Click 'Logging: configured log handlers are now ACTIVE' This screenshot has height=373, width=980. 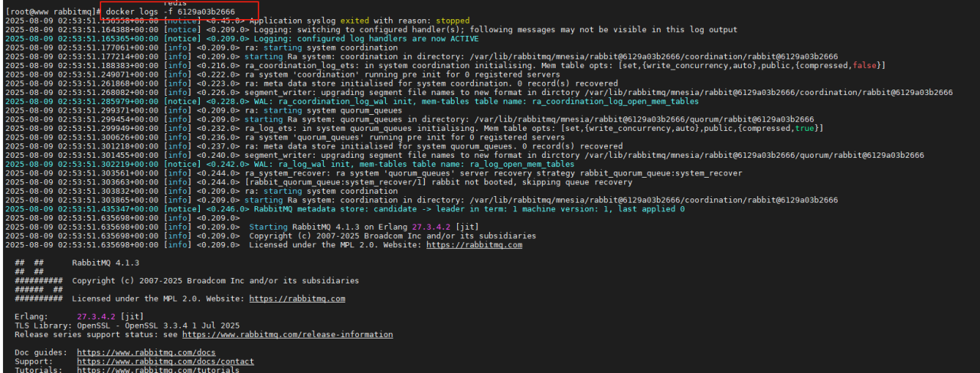[x=366, y=38]
